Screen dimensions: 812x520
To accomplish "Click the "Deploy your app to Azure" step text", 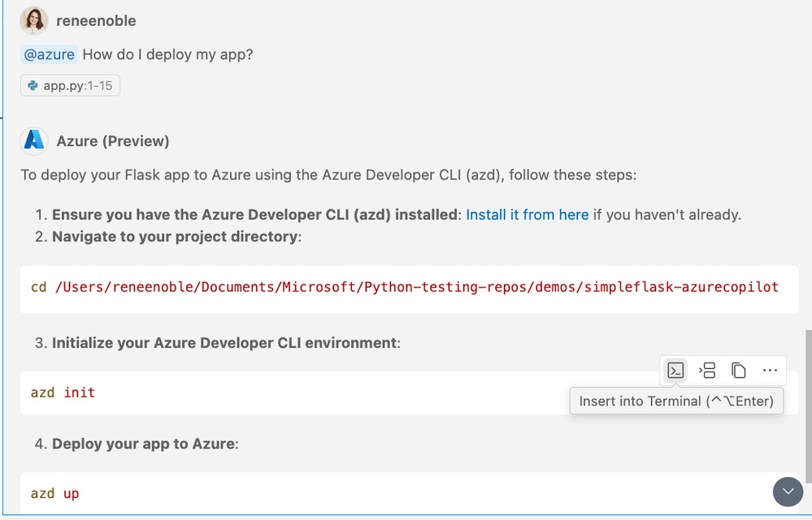I will point(144,444).
